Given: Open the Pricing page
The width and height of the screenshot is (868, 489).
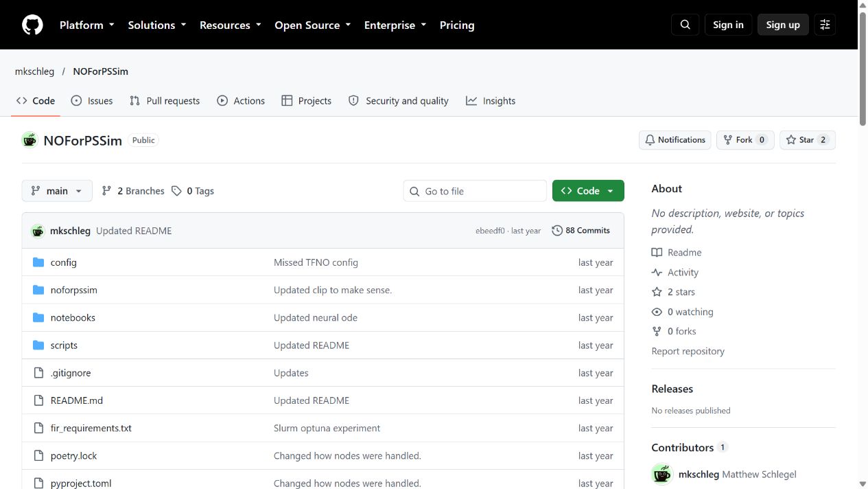Looking at the screenshot, I should (x=457, y=25).
